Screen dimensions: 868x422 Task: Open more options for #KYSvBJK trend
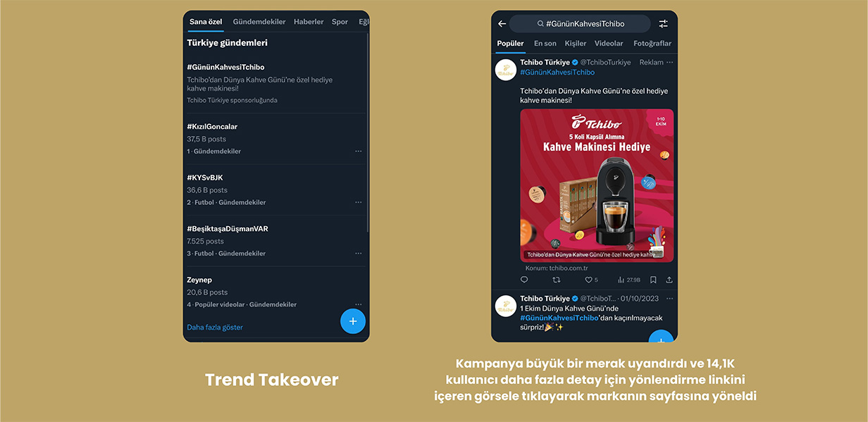tap(359, 202)
